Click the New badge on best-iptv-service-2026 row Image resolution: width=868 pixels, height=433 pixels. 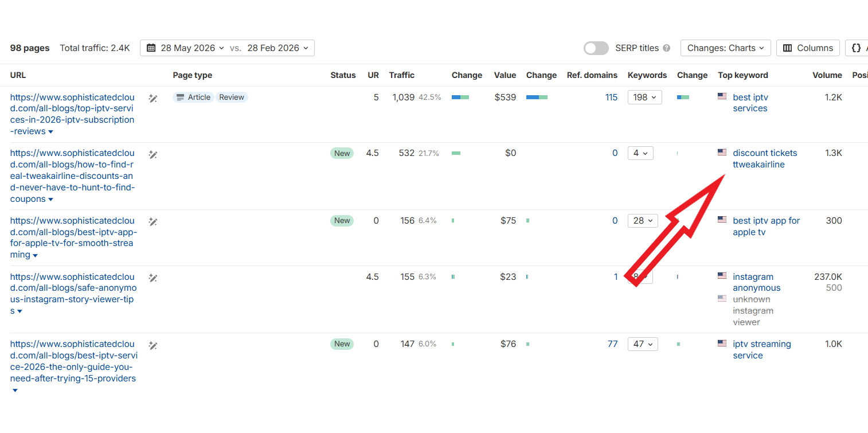click(342, 344)
